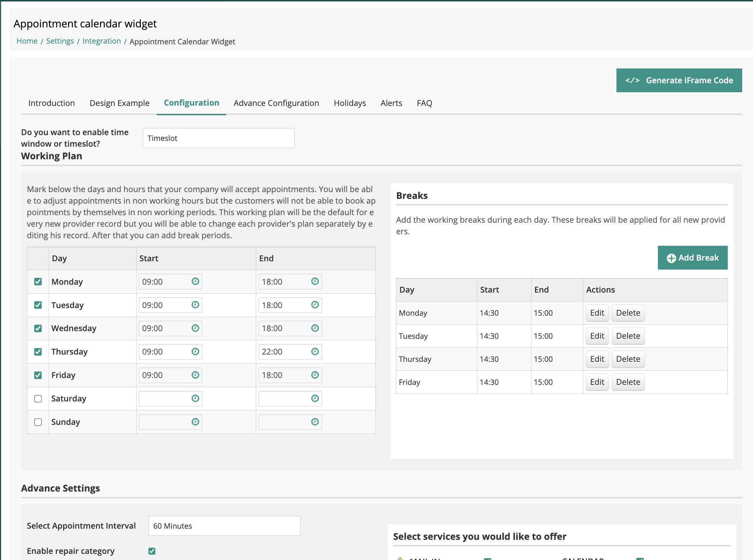Open time picker for Monday end
Screen dimensions: 753x560
[315, 281]
